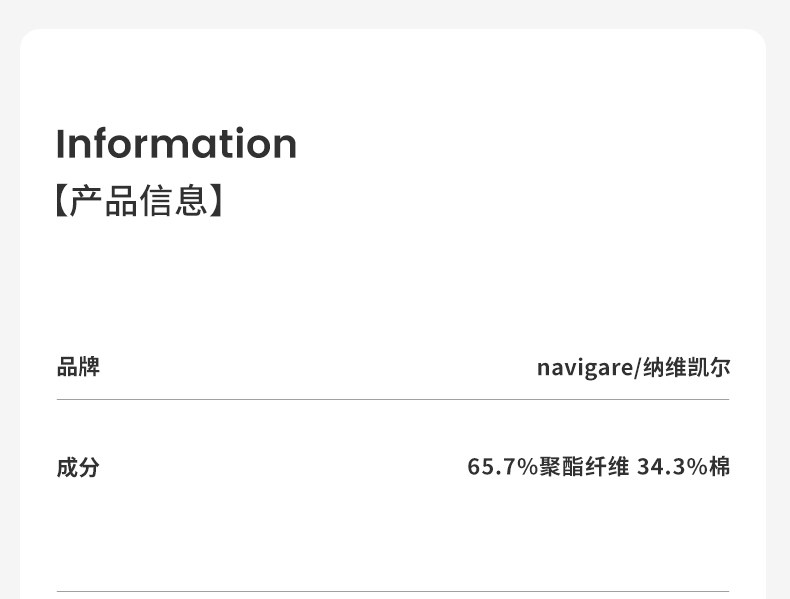The width and height of the screenshot is (790, 599).
Task: Click the Information heading
Action: point(176,144)
